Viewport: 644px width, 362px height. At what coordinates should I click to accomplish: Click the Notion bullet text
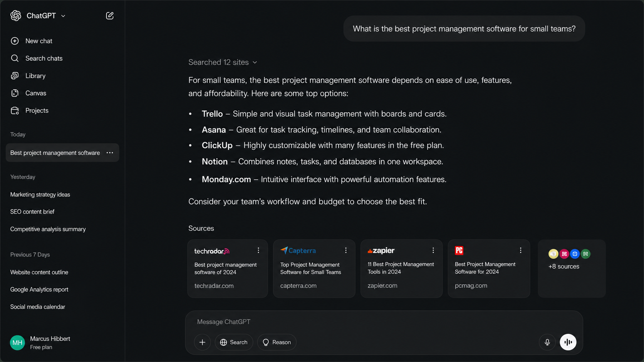(x=322, y=162)
